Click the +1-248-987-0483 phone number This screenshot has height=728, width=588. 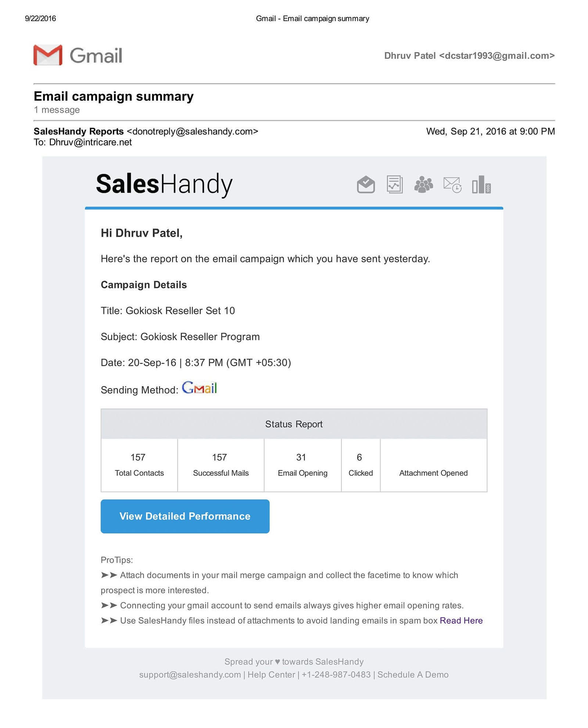pyautogui.click(x=336, y=674)
